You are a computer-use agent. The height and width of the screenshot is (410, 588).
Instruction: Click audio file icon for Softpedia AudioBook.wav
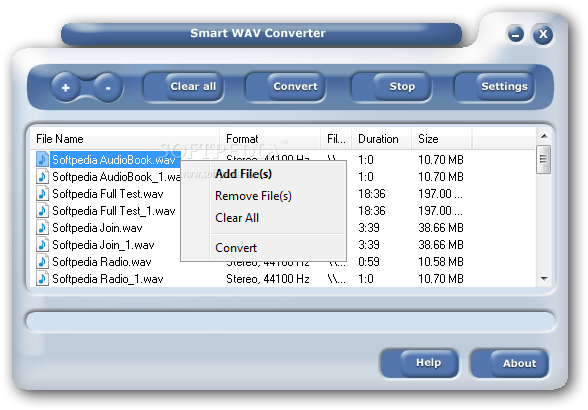42,159
